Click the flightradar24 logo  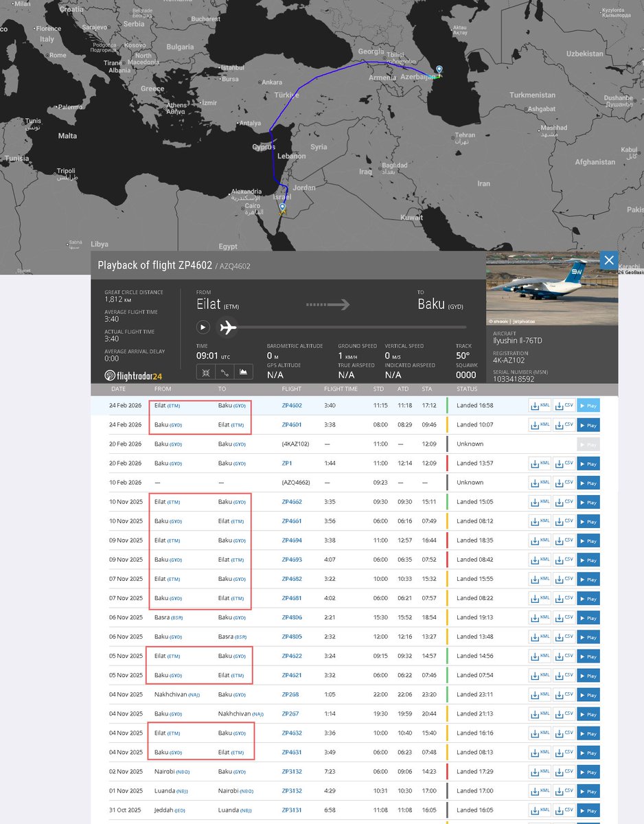tap(133, 375)
